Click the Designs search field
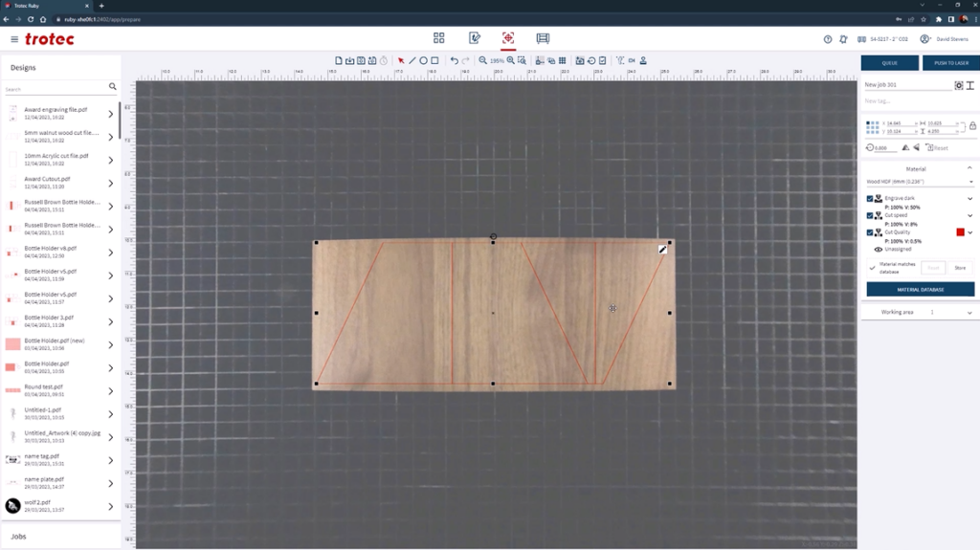Screen dimensions: 980x550 (x=56, y=89)
